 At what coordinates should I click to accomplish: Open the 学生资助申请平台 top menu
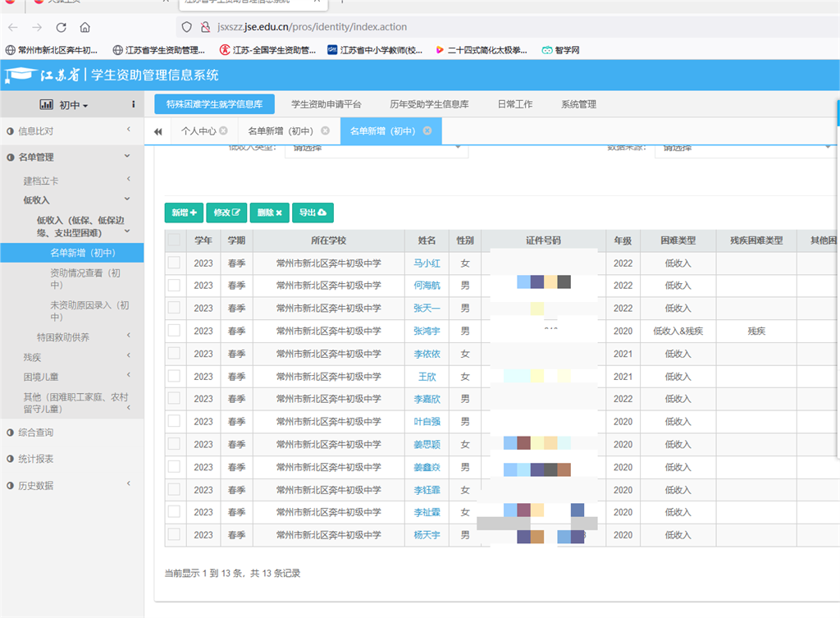point(326,104)
